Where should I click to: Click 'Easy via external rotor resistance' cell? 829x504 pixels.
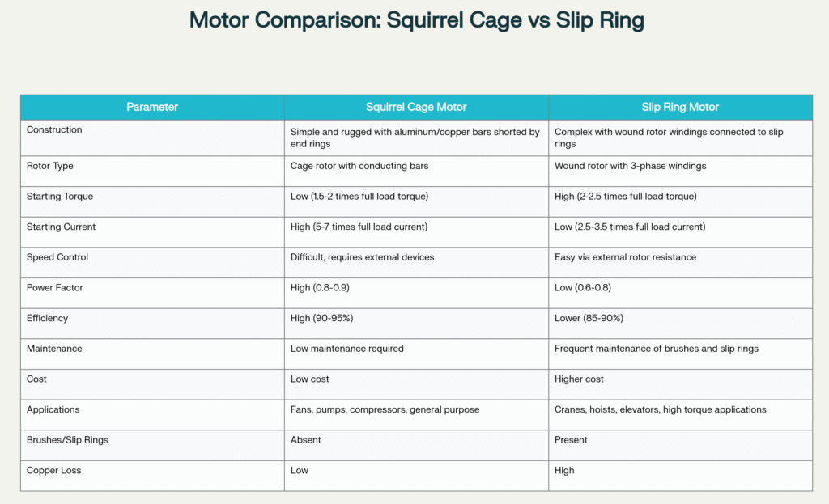pyautogui.click(x=625, y=257)
